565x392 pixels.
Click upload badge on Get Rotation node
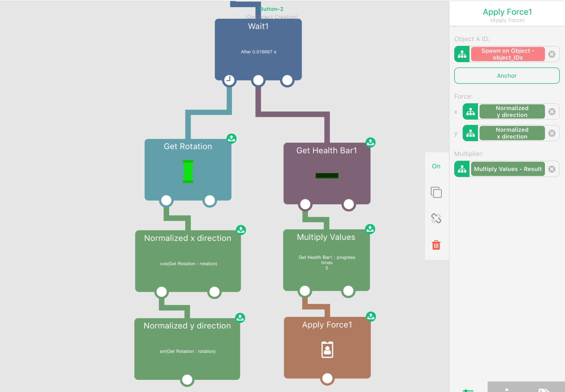coord(231,138)
